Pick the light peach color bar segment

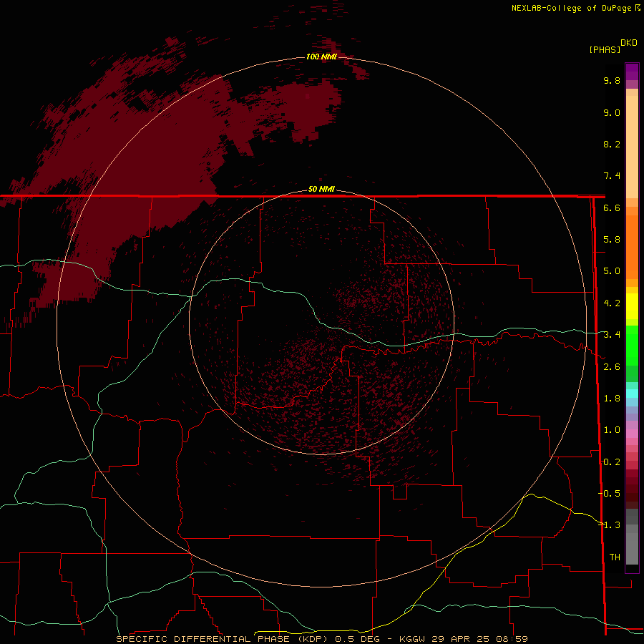click(632, 147)
